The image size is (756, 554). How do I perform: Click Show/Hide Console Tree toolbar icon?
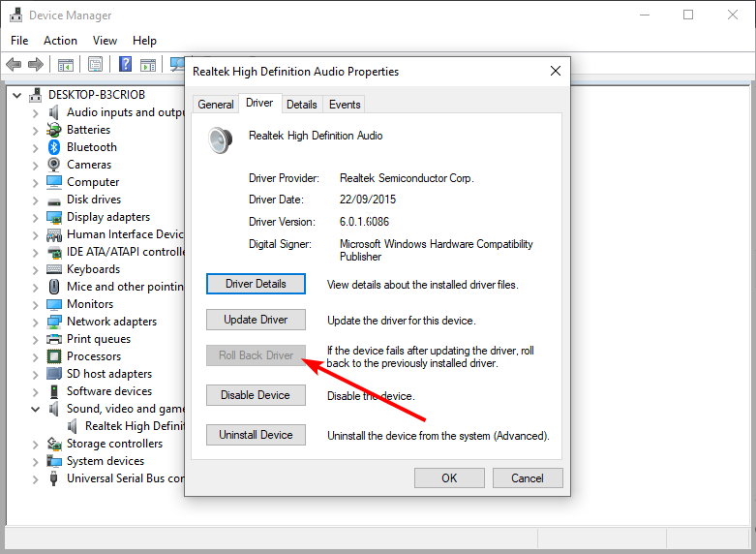(x=65, y=64)
